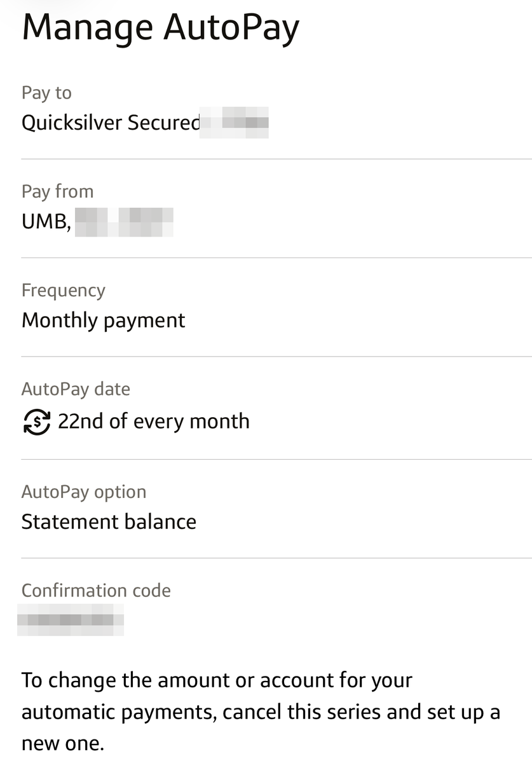Click the To change the amount sentence
532x763 pixels.
click(261, 711)
